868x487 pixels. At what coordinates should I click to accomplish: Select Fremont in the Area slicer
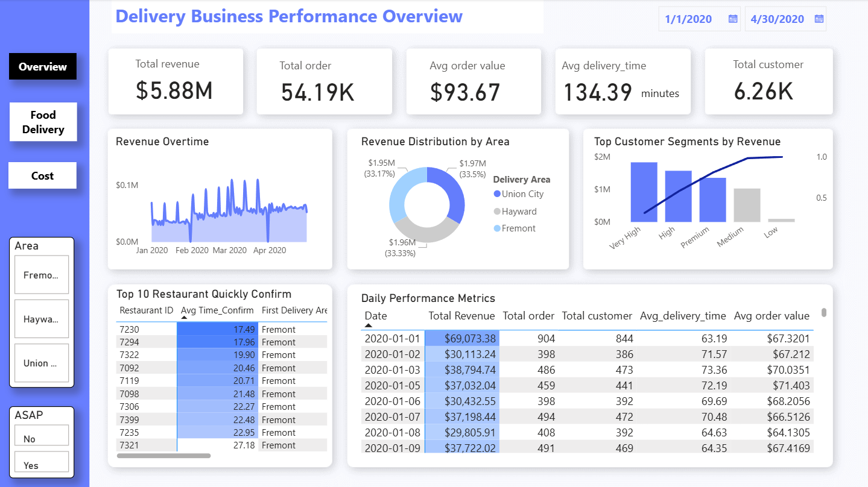pos(41,275)
